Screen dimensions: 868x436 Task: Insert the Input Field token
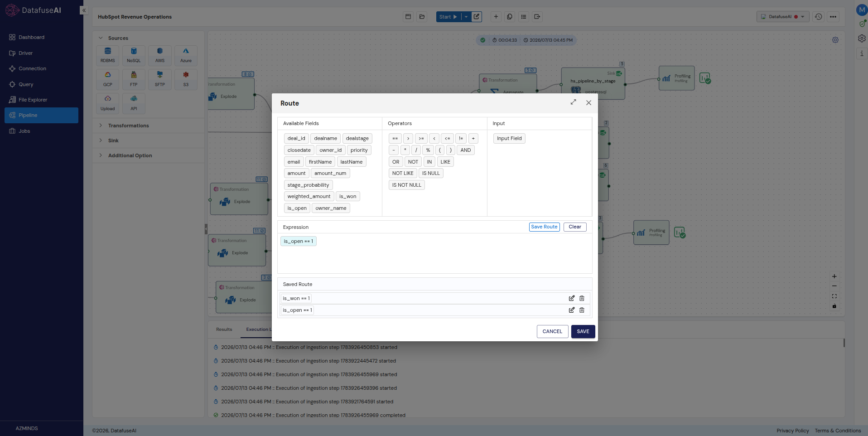[509, 138]
